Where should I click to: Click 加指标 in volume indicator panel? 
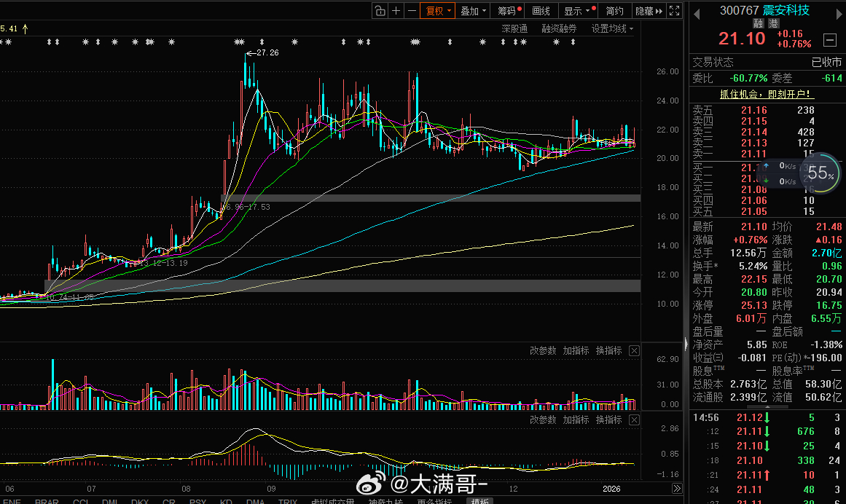[576, 350]
